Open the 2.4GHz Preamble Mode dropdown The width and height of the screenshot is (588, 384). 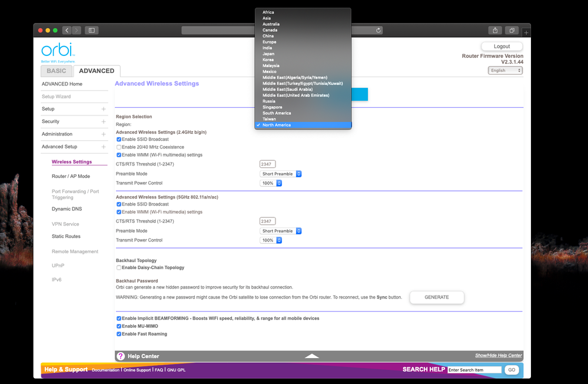pyautogui.click(x=281, y=174)
